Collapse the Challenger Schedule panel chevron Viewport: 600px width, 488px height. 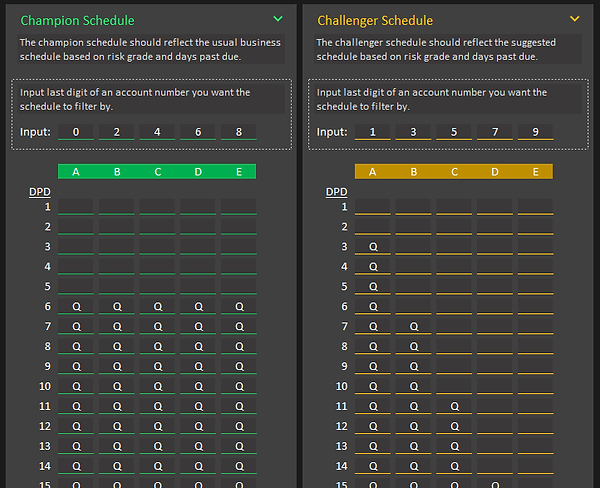[574, 19]
